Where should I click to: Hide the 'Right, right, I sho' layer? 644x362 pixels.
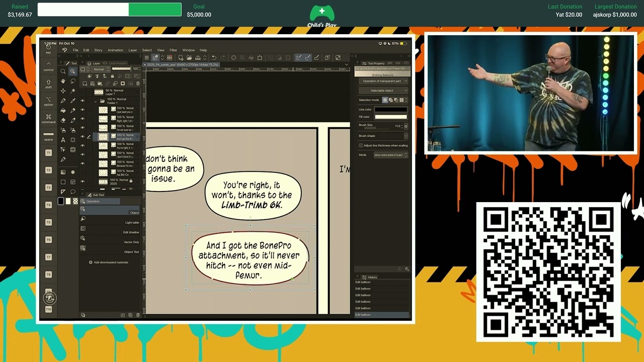pyautogui.click(x=83, y=119)
